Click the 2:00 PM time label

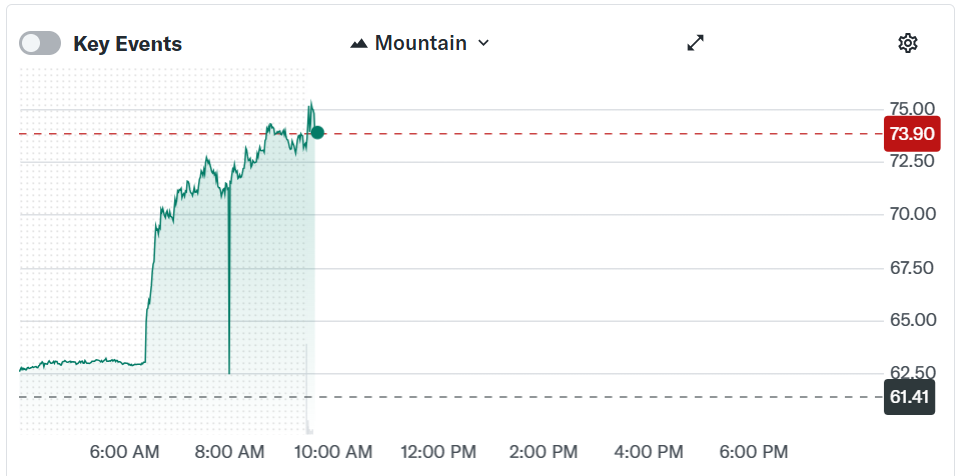pyautogui.click(x=544, y=452)
